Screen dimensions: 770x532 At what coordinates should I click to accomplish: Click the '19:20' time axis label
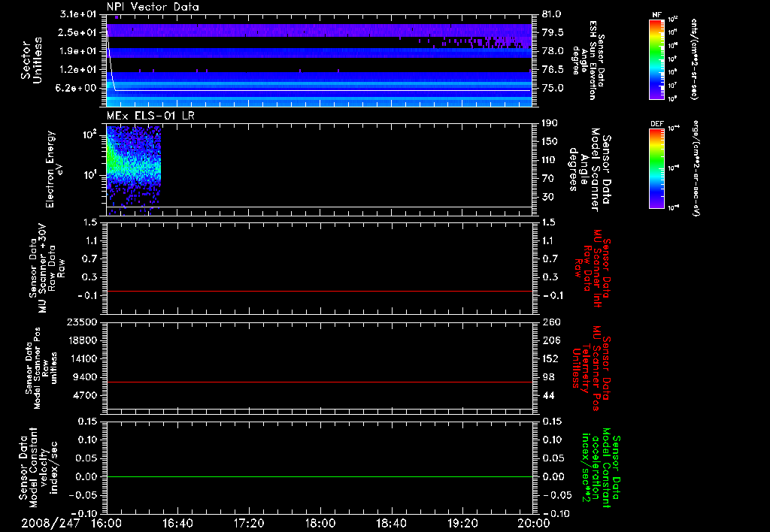462,523
